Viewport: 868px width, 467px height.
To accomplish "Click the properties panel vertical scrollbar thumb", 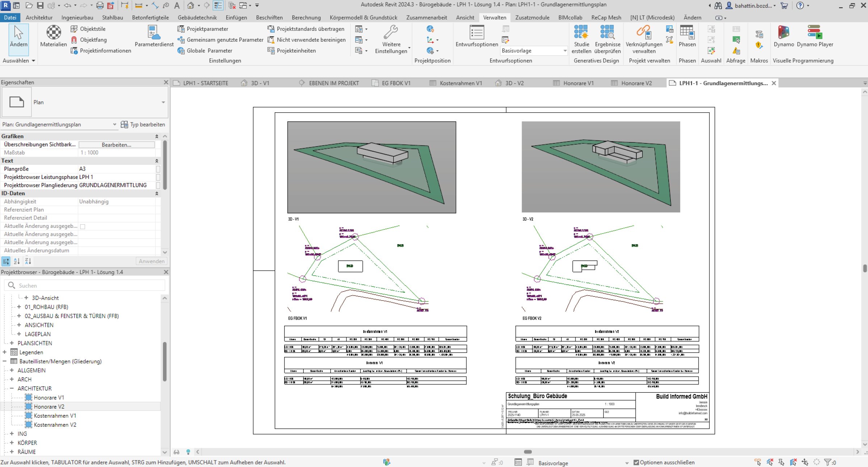I will (165, 165).
